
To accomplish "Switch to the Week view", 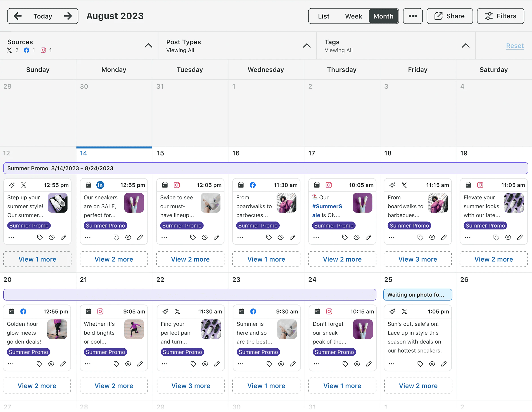I will click(353, 16).
